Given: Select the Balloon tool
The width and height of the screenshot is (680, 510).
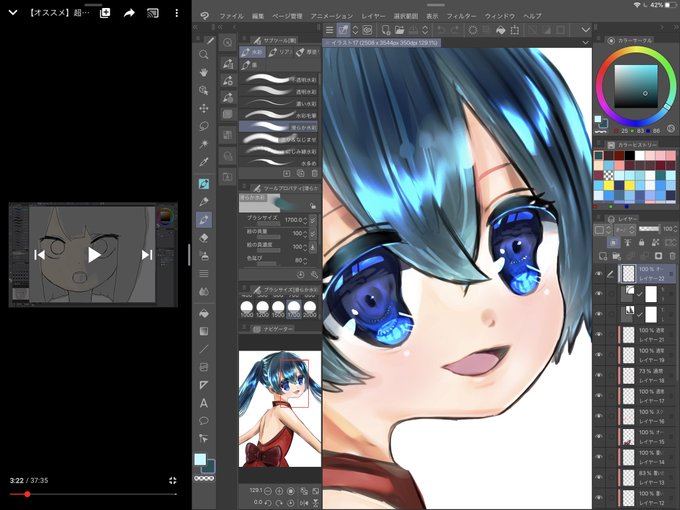Looking at the screenshot, I should pos(204,421).
